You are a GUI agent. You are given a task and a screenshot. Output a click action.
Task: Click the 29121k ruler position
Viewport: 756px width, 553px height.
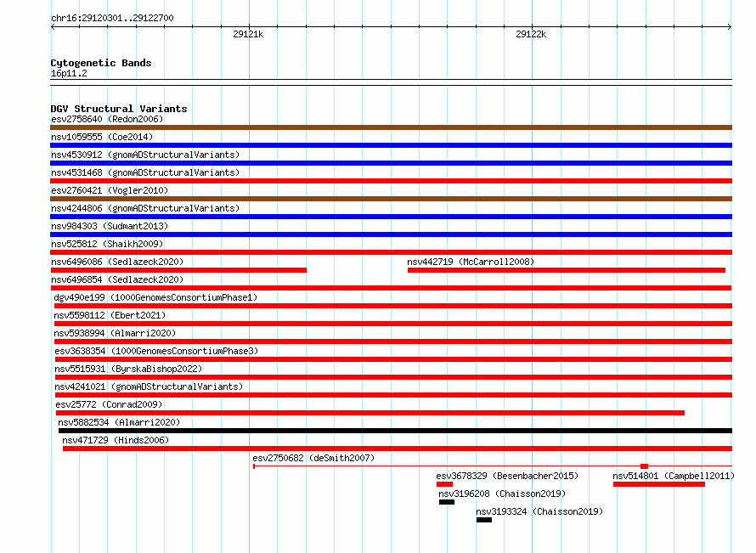248,34
